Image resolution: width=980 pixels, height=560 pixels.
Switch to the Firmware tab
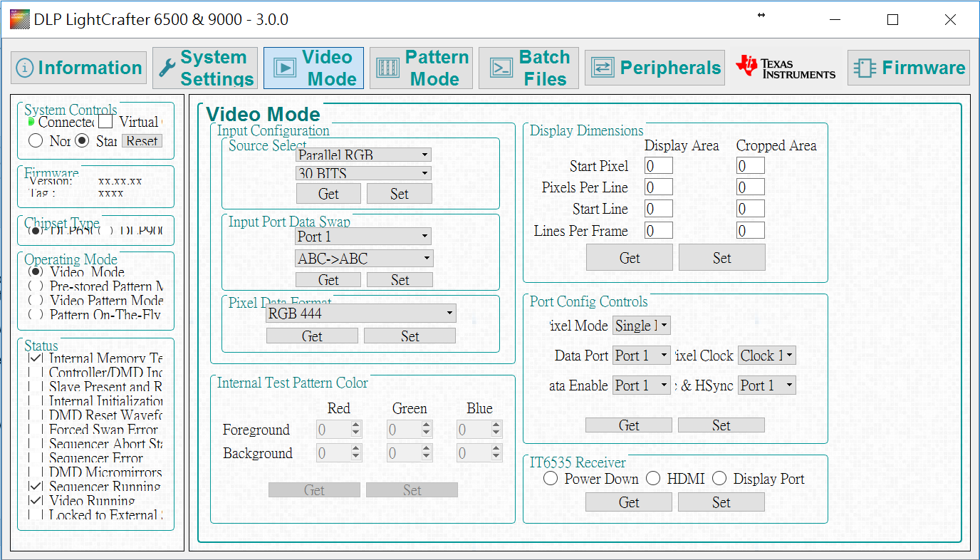pos(909,68)
